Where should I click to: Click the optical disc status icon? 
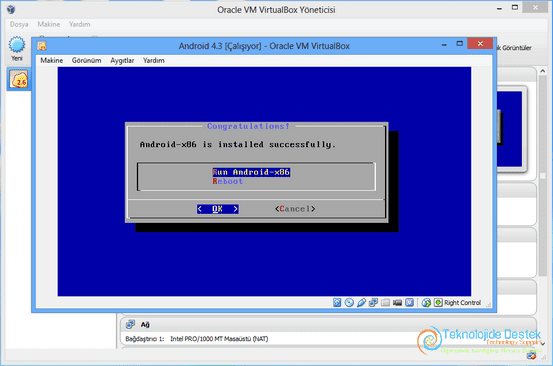click(x=349, y=303)
